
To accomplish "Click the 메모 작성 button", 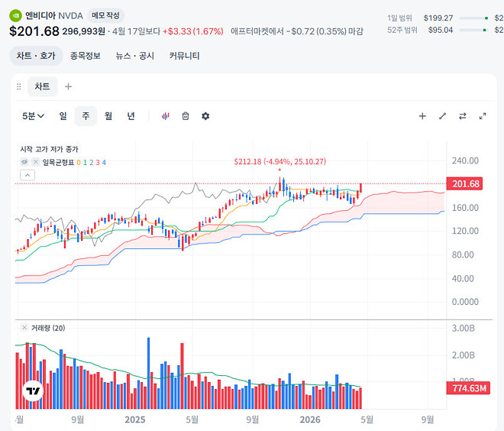I will [105, 15].
